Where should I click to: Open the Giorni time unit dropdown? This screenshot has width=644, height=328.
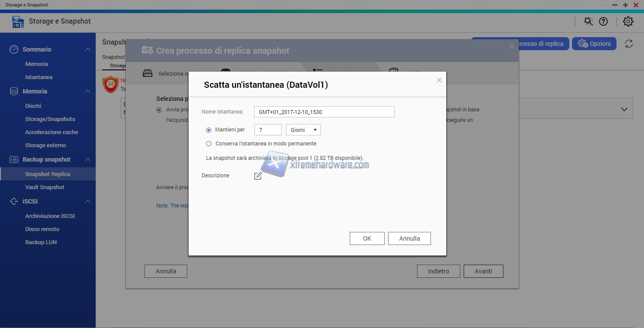303,130
